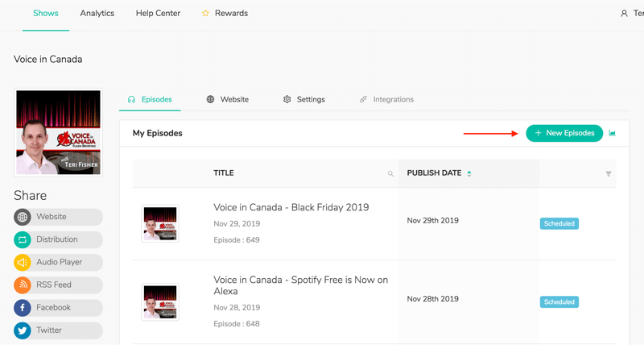Click the globe icon on the Website tab

click(210, 99)
